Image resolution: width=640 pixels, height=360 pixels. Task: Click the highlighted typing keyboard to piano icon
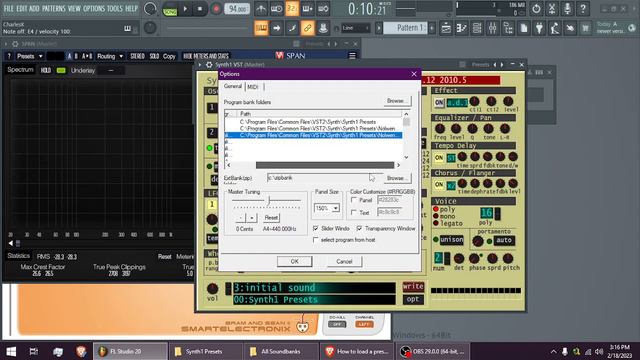coord(261,28)
